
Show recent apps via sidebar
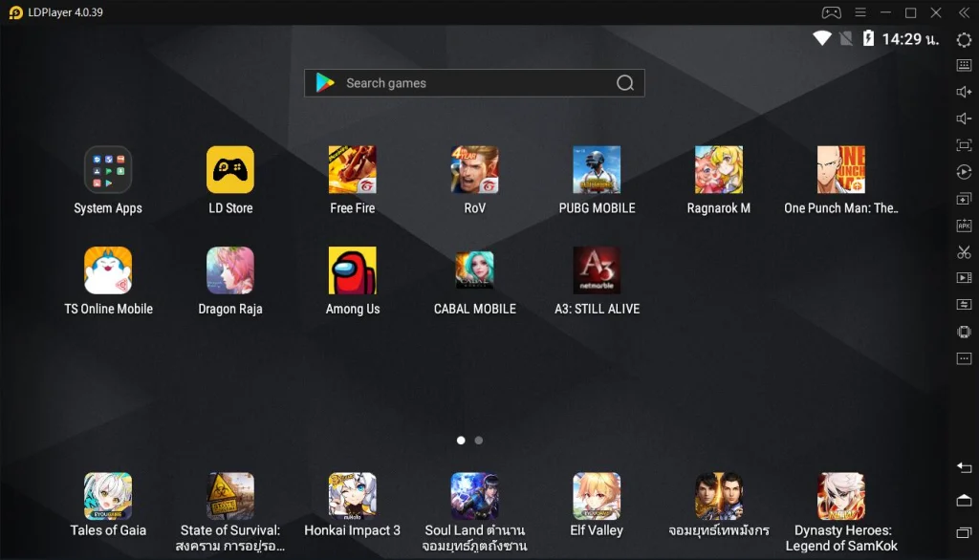(x=964, y=532)
